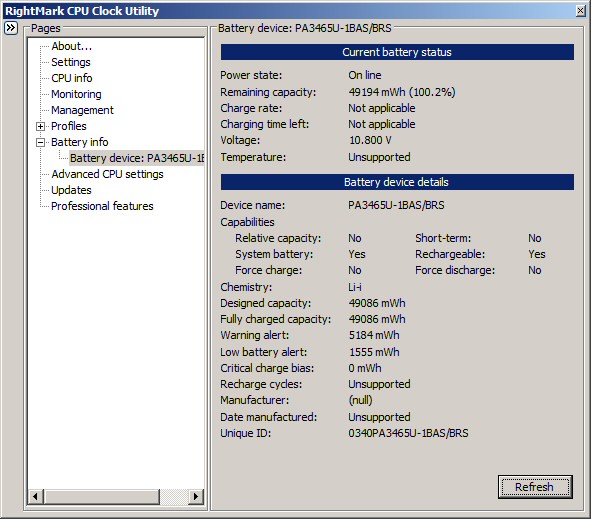591x519 pixels.
Task: Click the Capabilities label
Action: (247, 222)
